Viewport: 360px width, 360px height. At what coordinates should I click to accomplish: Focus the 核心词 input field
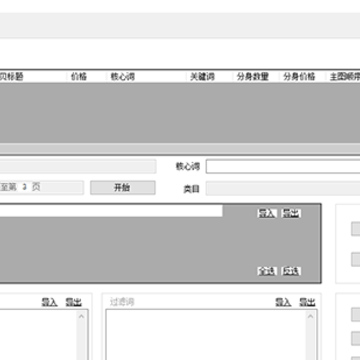point(283,166)
